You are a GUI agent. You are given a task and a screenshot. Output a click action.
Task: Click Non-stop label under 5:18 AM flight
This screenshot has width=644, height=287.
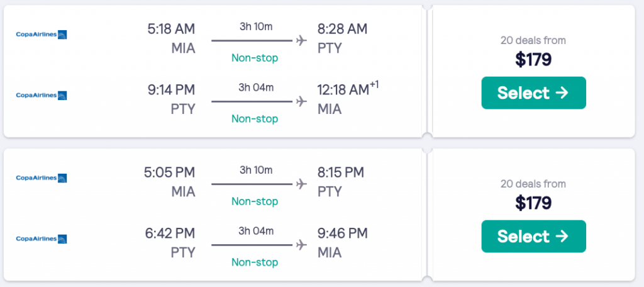tap(255, 58)
